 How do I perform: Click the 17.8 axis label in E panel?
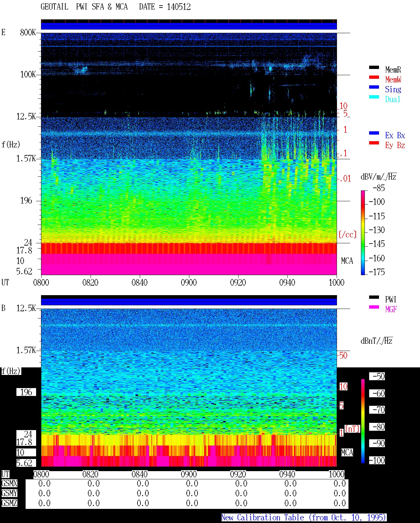(24, 250)
